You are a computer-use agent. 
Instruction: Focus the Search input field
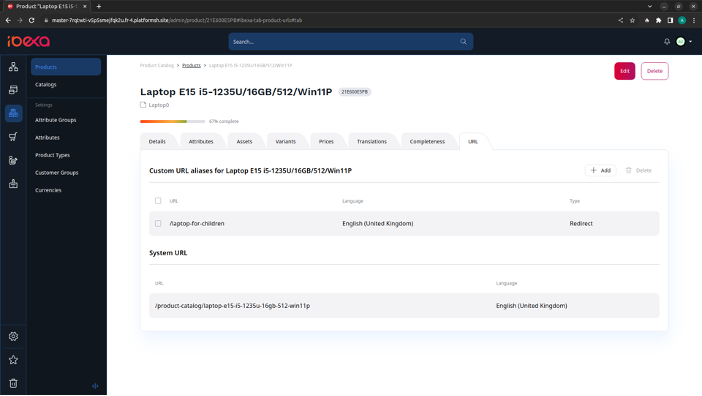[x=351, y=42]
